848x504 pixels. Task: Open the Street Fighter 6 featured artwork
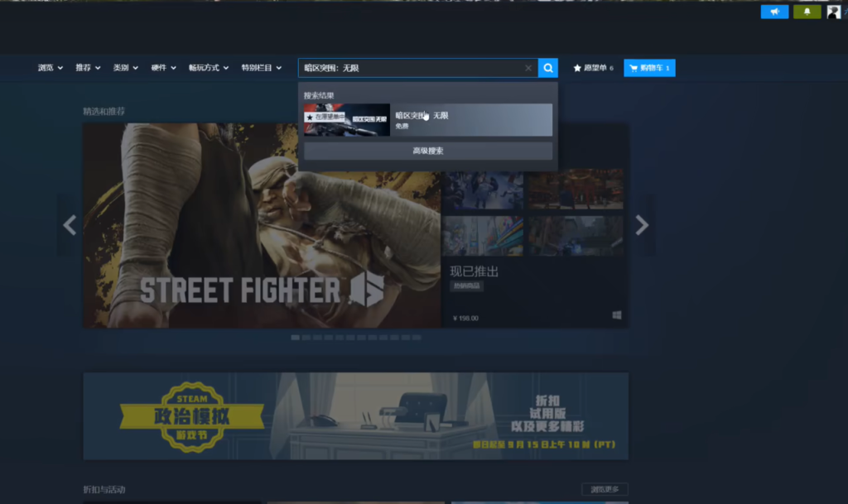click(x=262, y=225)
